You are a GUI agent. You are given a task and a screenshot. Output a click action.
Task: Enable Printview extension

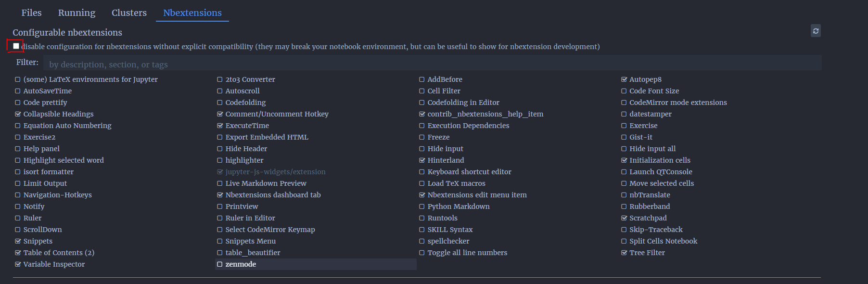pyautogui.click(x=220, y=207)
